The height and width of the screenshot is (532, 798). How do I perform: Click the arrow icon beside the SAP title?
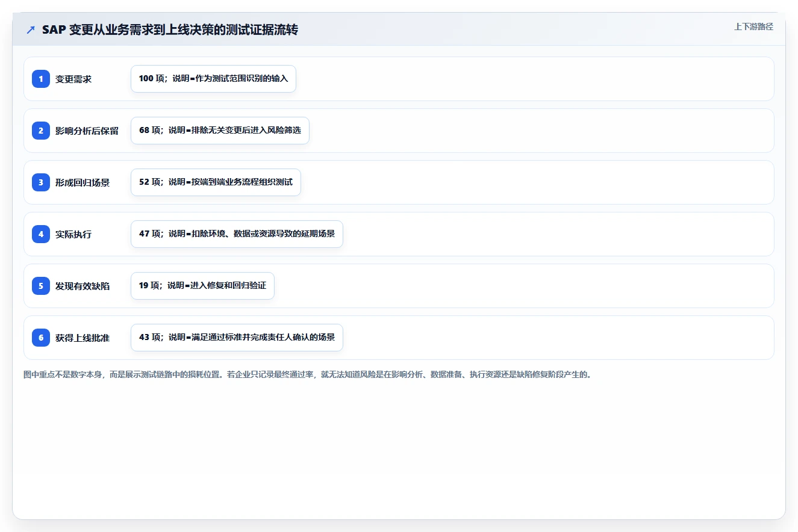tap(31, 30)
